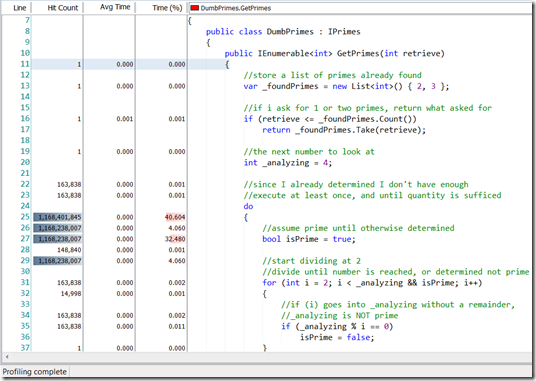Click the '//store a list of primes already found' comment
The height and width of the screenshot is (381, 536).
click(x=332, y=75)
